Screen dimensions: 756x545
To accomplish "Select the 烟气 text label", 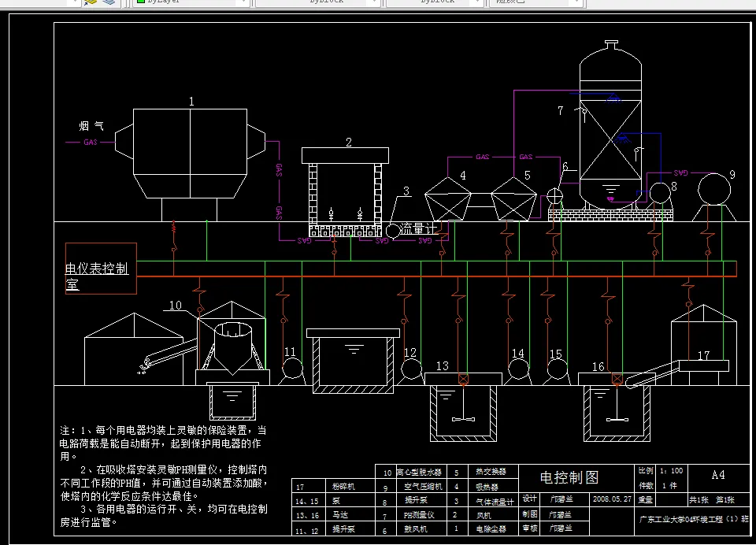I will (91, 126).
